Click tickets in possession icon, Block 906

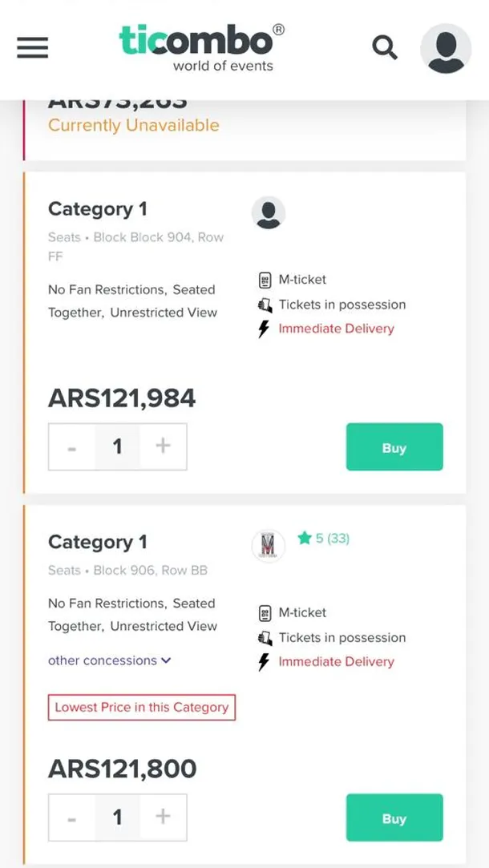tap(265, 638)
